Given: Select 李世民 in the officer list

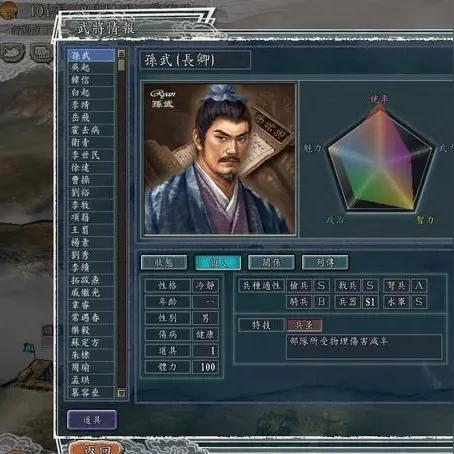Looking at the screenshot, I should tap(91, 155).
